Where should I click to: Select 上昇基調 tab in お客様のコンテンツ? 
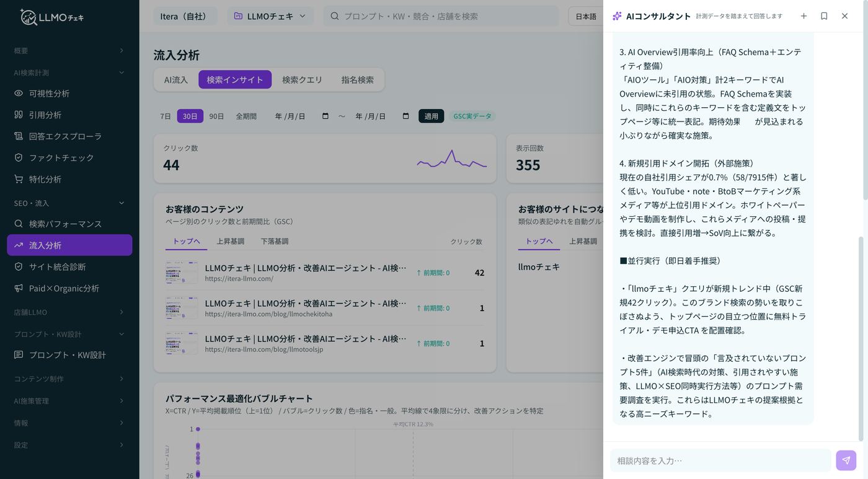pos(230,241)
